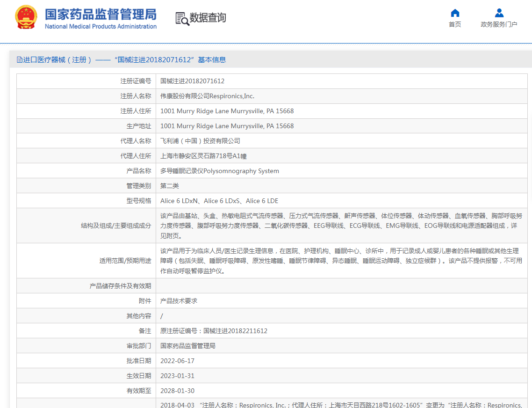
Task: Select 上海市静安区灵石路718号A1幢 text
Action: coord(203,156)
